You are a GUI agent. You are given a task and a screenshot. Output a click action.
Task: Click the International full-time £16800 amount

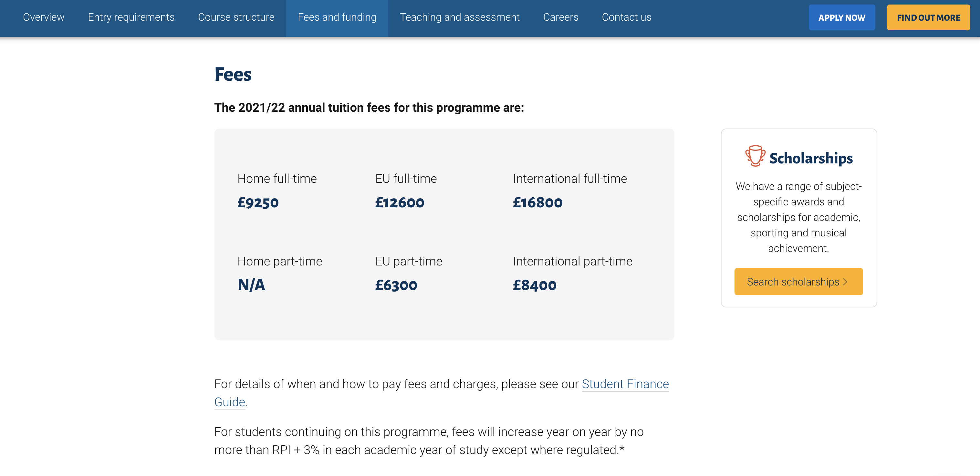tap(537, 203)
